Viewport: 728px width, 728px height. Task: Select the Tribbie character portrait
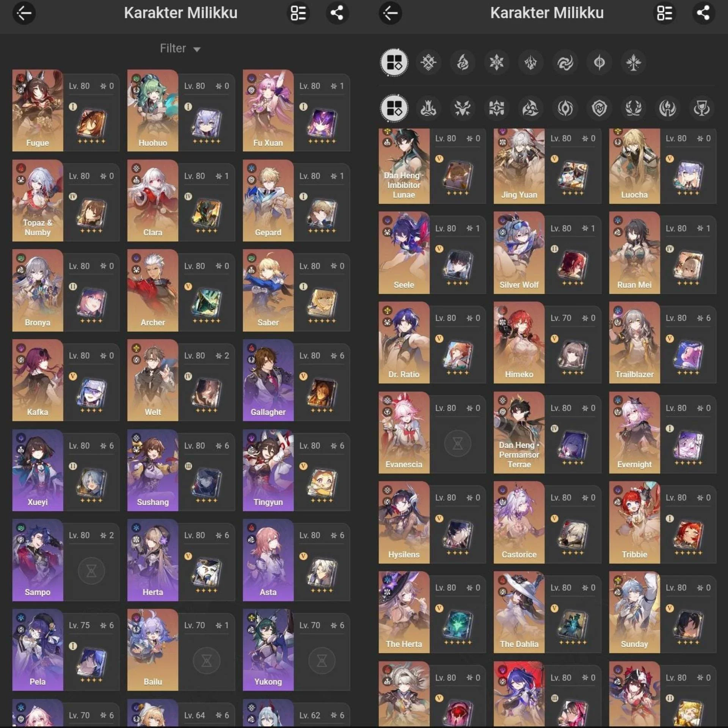(634, 522)
